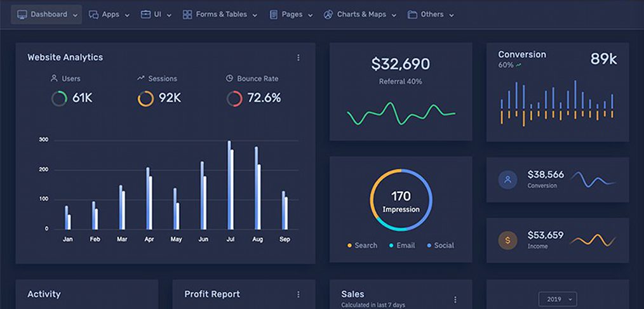
Task: Click the Profit Report card title
Action: point(212,294)
